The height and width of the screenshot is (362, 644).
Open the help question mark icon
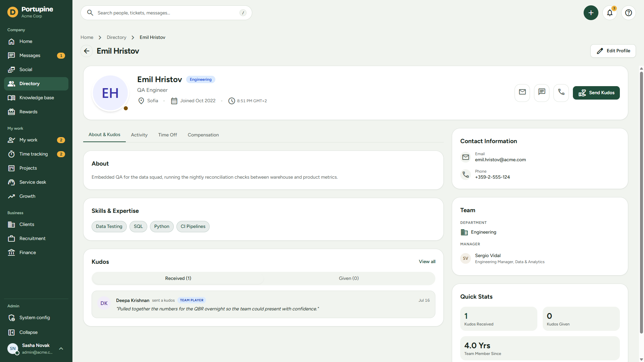click(629, 13)
